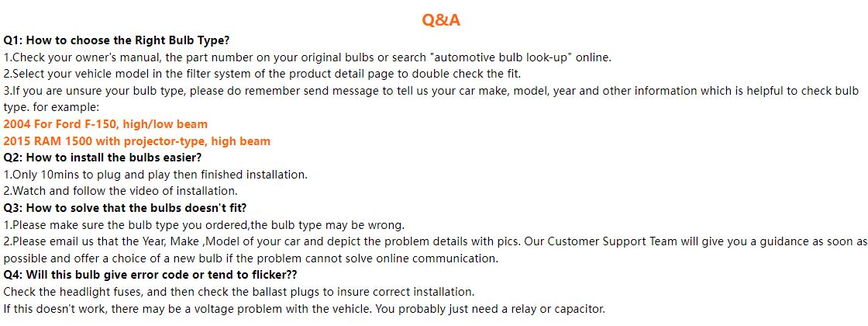Click the 'Watch and follow the video' line

pos(120,191)
